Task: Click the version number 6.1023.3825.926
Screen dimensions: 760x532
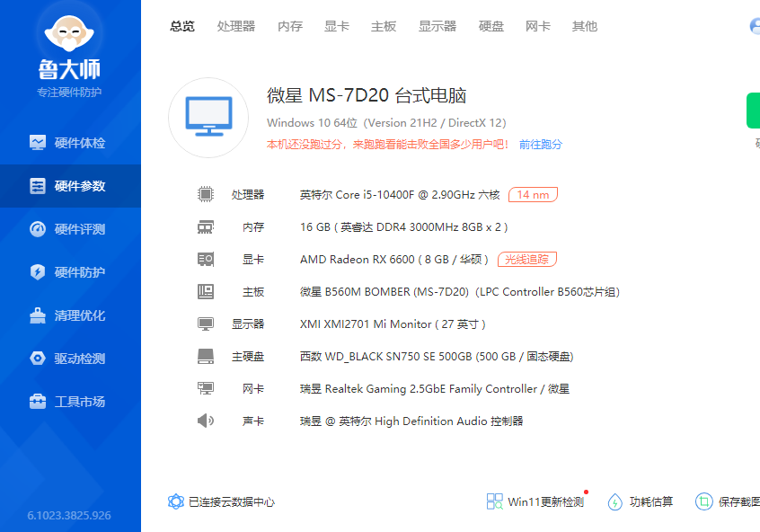Action: click(x=69, y=516)
